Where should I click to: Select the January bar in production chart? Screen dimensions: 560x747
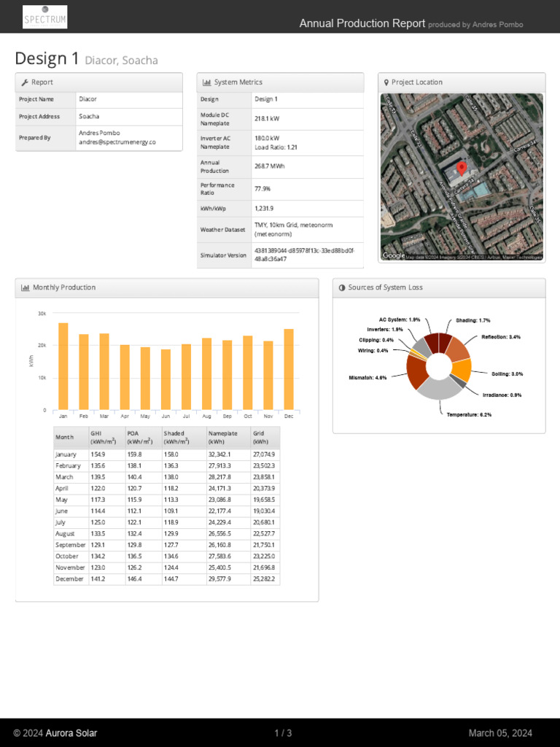[63, 366]
